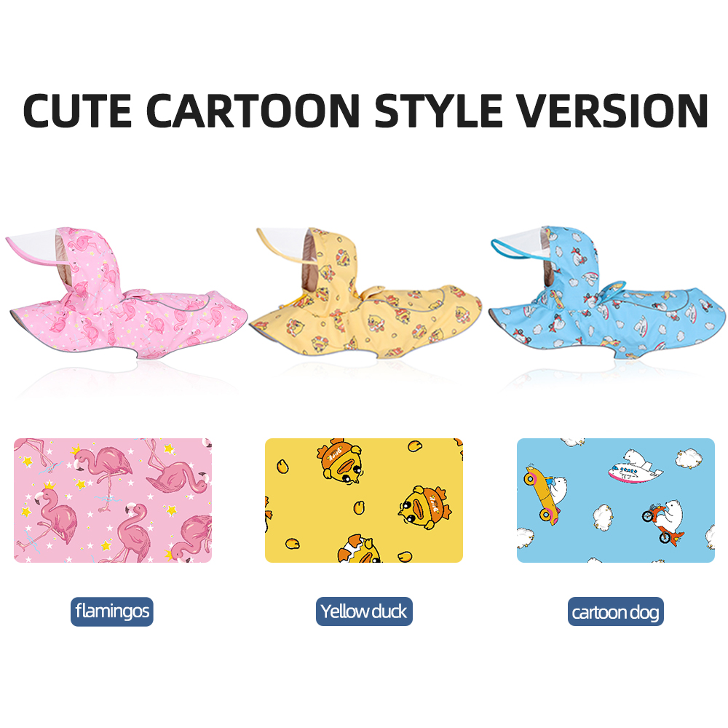Click the duck wearing orange hat at top
Viewport: 728px width, 728px height.
340,461
